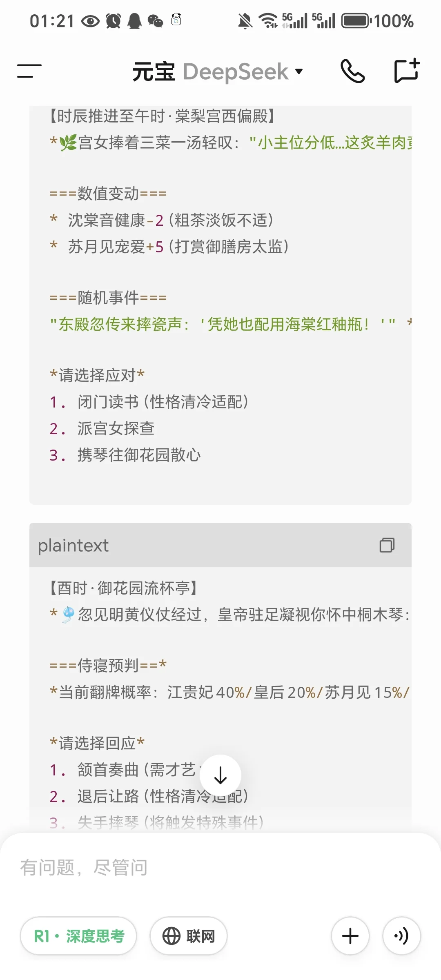Tap the QQ penguin status icon

coord(134,21)
